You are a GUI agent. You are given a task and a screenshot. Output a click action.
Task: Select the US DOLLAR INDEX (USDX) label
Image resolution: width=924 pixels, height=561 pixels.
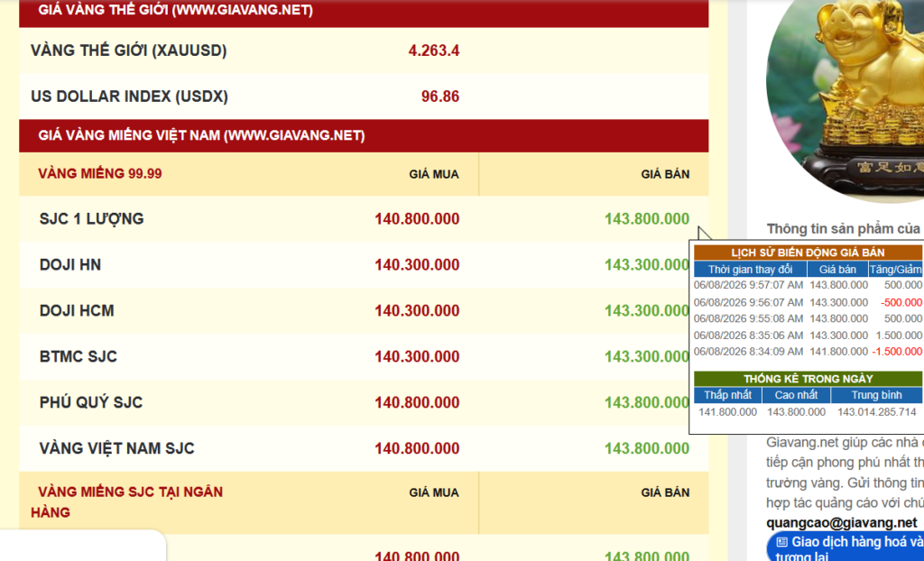pyautogui.click(x=129, y=97)
